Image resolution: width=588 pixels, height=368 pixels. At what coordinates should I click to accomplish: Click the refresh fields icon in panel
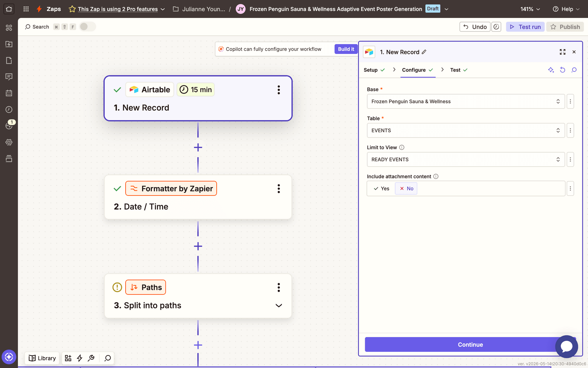pos(562,70)
